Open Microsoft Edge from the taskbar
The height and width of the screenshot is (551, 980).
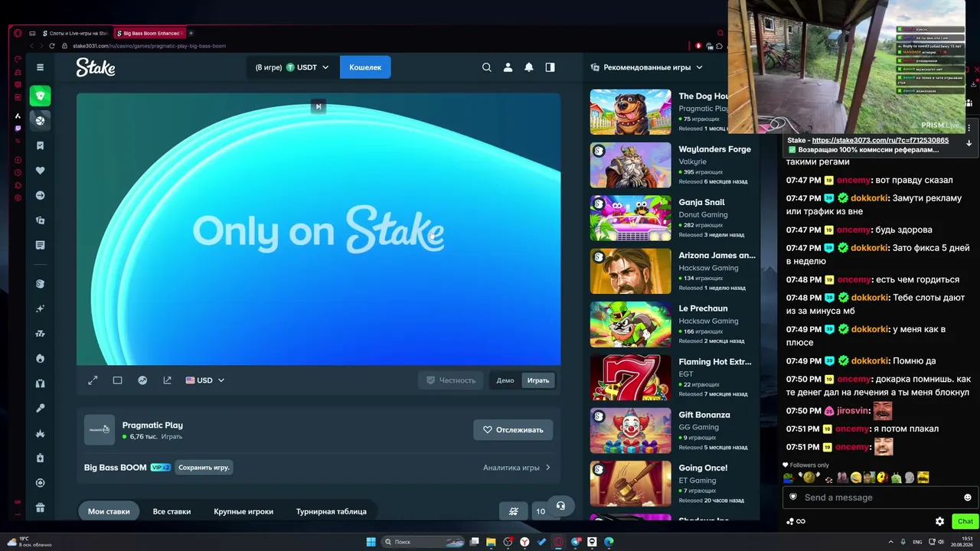click(609, 542)
